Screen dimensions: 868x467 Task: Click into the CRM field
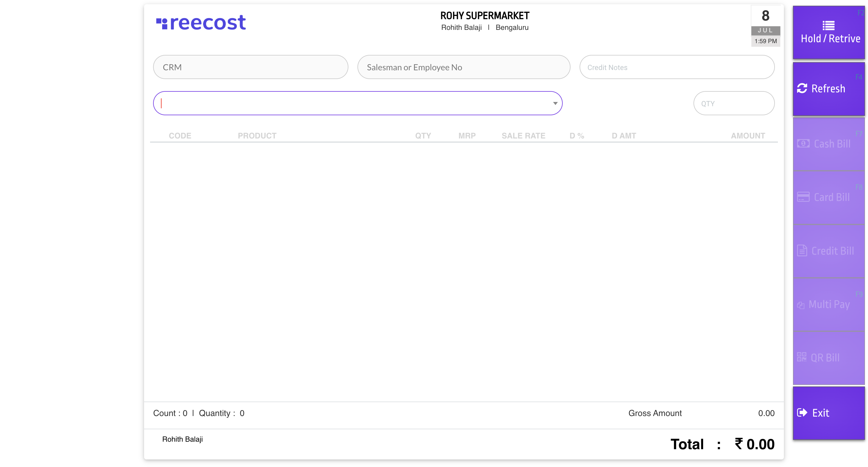(x=250, y=67)
